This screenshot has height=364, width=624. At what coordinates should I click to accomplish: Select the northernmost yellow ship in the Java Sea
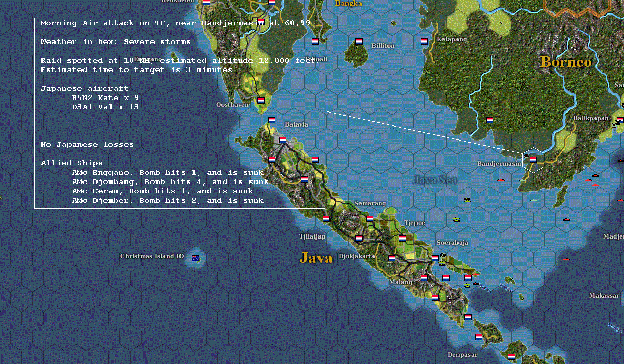pos(467,200)
